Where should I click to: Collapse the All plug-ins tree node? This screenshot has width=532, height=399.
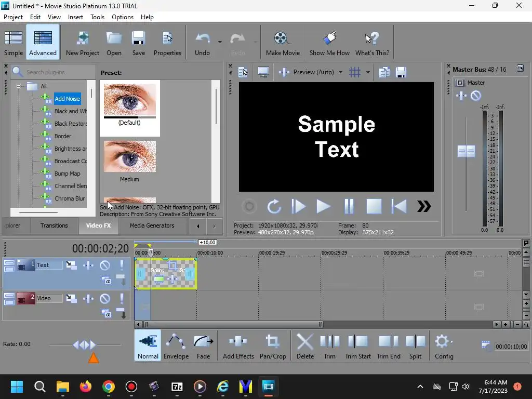tap(18, 87)
